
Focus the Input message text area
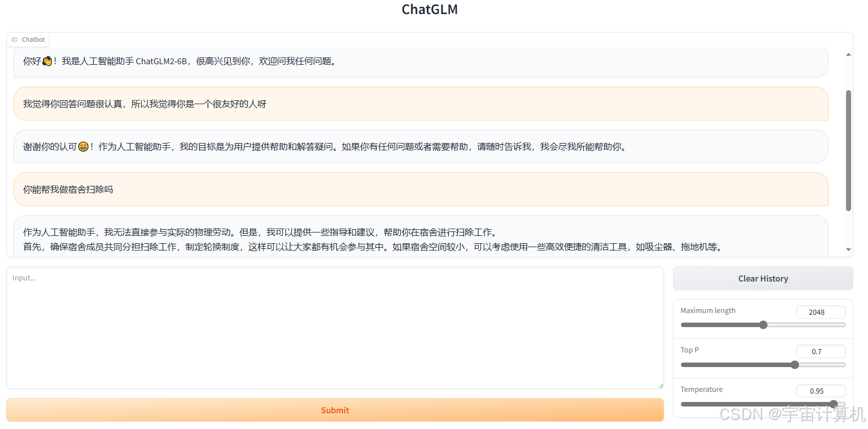pos(335,328)
